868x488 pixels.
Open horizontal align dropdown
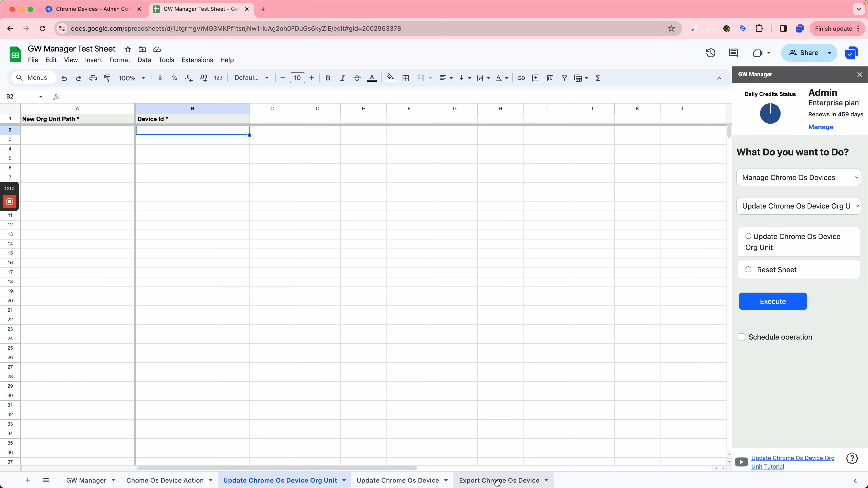tap(446, 78)
